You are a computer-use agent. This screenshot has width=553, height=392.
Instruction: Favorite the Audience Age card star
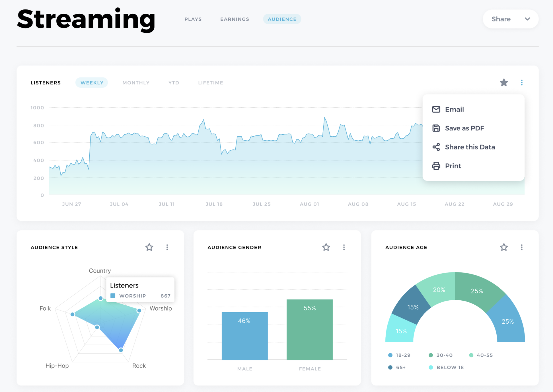click(x=504, y=247)
